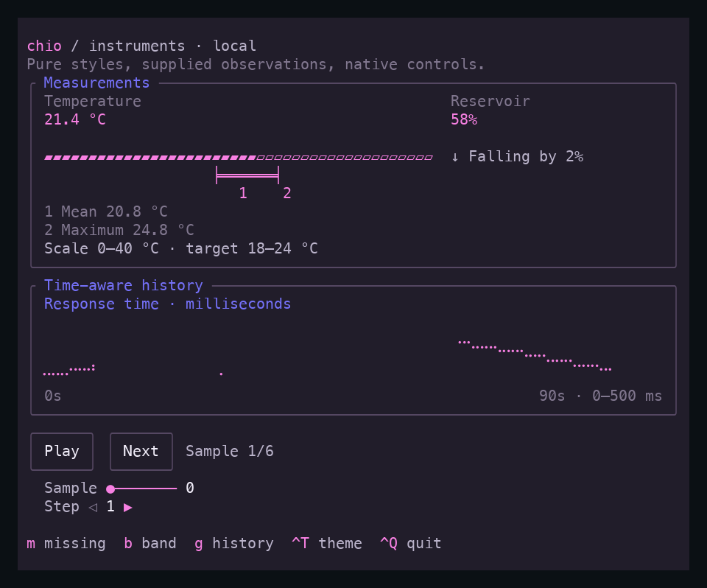The image size is (707, 588).
Task: Decrease Step with the left arrow
Action: click(93, 507)
